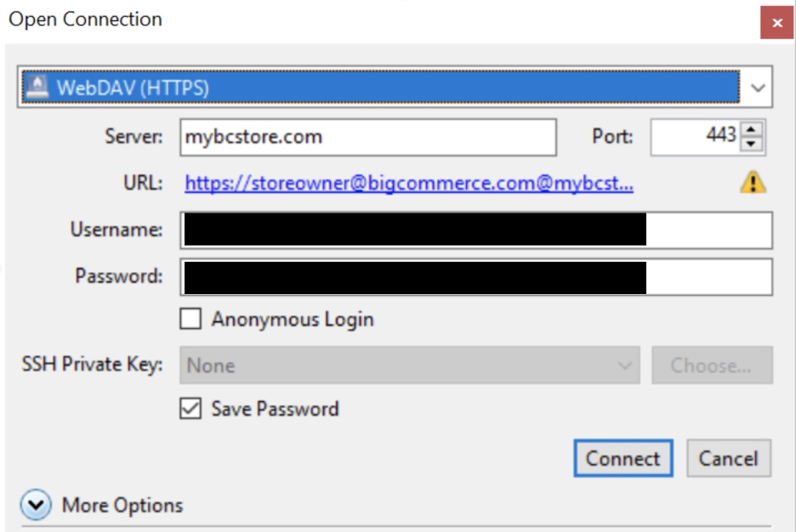
Task: Click the More Options circular arrow icon
Action: pyautogui.click(x=36, y=506)
